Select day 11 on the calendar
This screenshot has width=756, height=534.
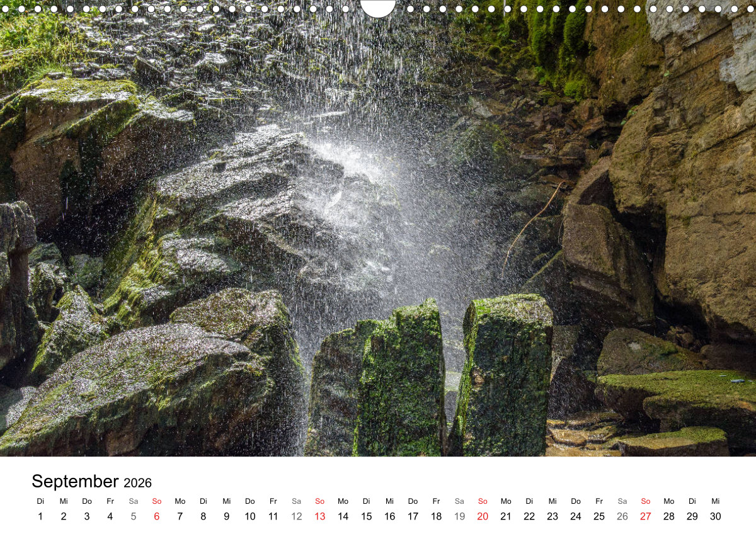273,516
